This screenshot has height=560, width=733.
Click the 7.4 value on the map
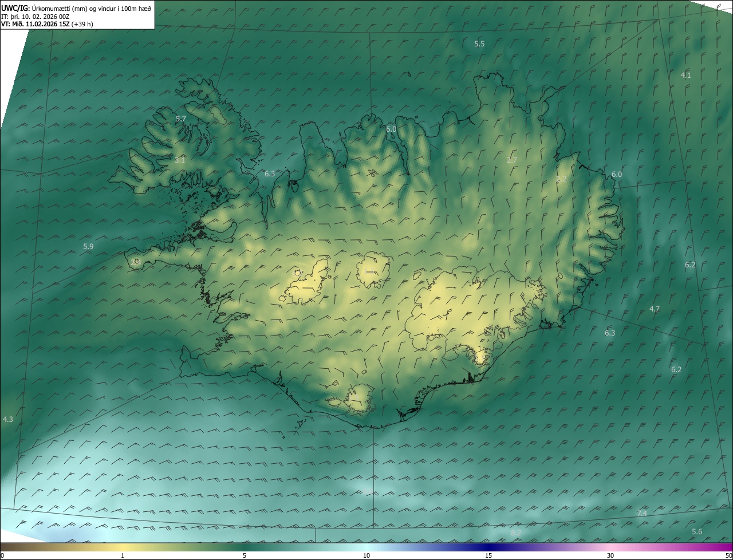642,513
